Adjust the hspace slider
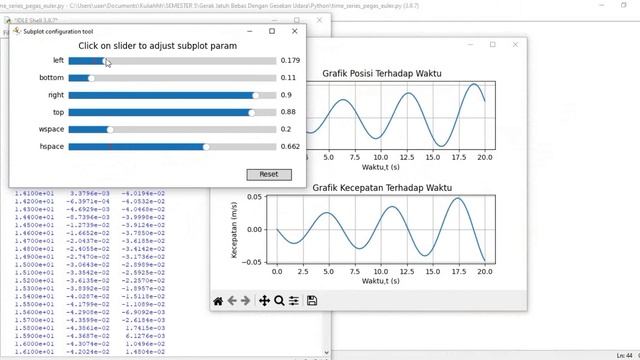 tap(172, 147)
